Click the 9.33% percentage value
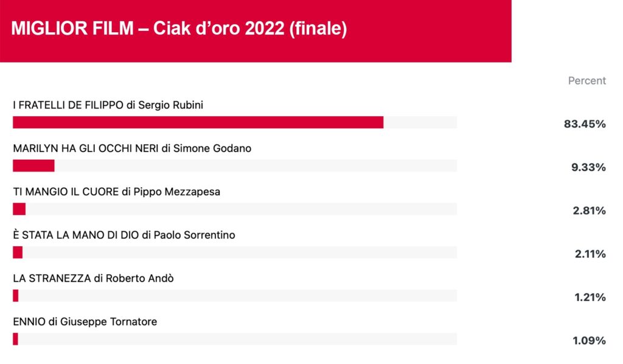The height and width of the screenshot is (364, 623). [588, 168]
